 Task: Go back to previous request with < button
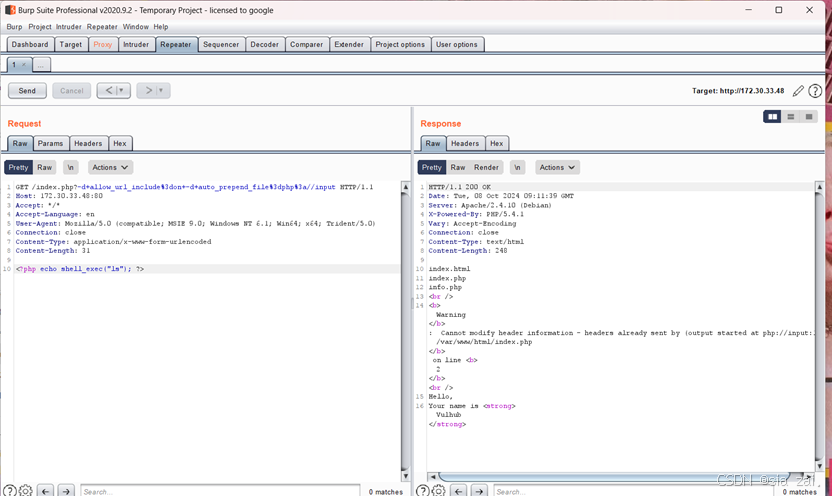coord(108,91)
